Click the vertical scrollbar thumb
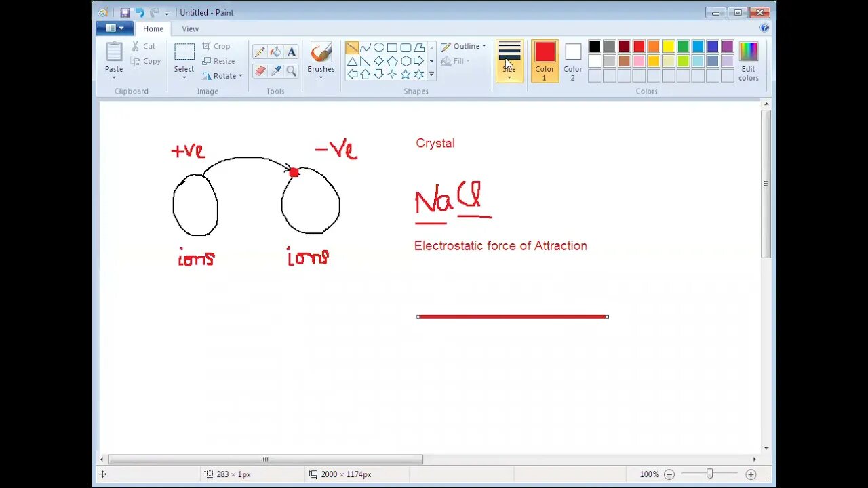Viewport: 868px width, 488px height. [766, 184]
